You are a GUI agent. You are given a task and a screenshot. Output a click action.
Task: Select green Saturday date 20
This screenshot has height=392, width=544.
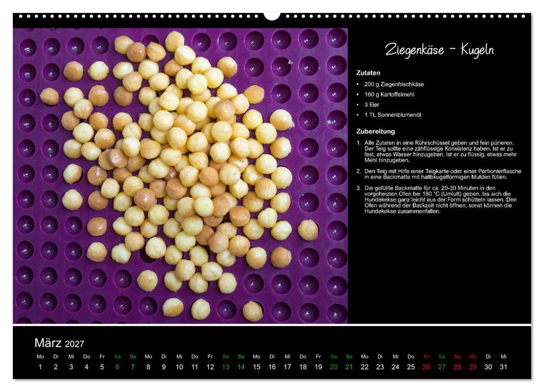point(334,367)
